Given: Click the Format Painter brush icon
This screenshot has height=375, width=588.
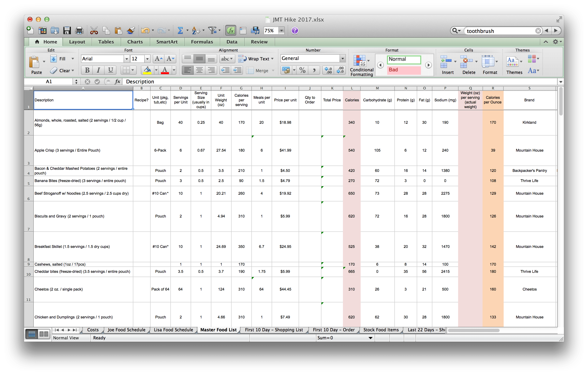Looking at the screenshot, I should click(131, 31).
